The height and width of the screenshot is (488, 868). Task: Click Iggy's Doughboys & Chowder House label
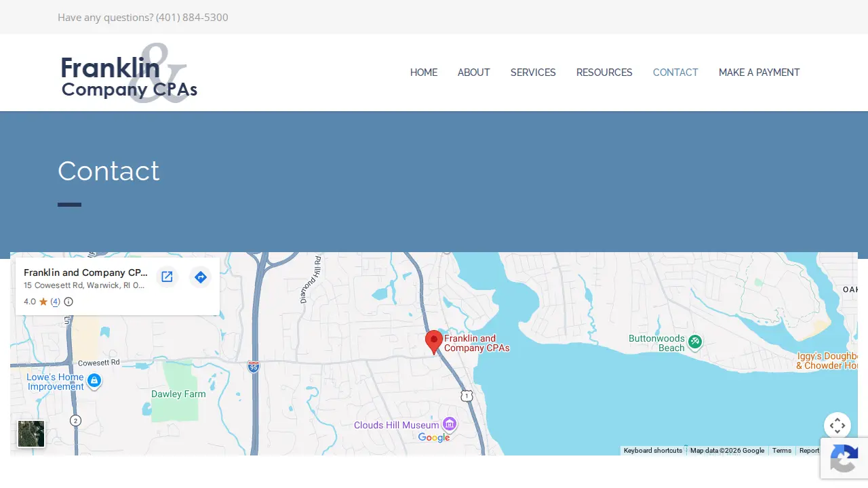click(827, 361)
